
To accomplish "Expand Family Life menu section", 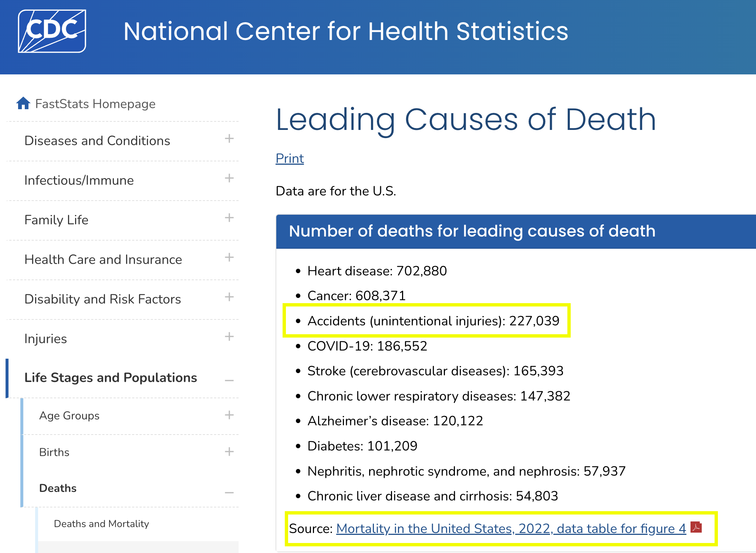I will coord(229,218).
